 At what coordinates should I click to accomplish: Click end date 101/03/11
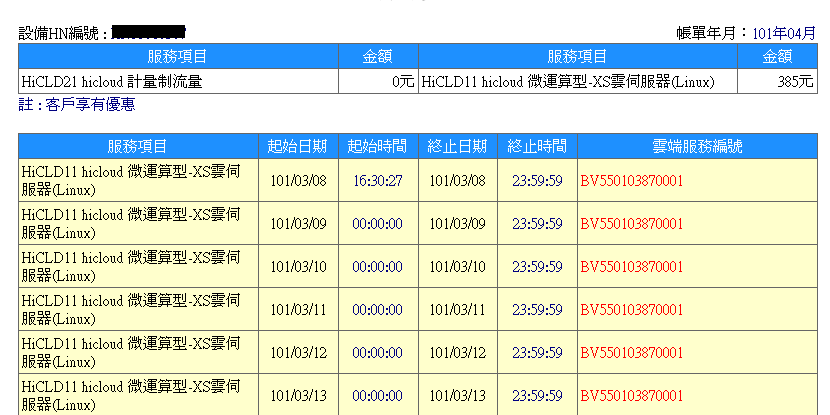tap(458, 309)
